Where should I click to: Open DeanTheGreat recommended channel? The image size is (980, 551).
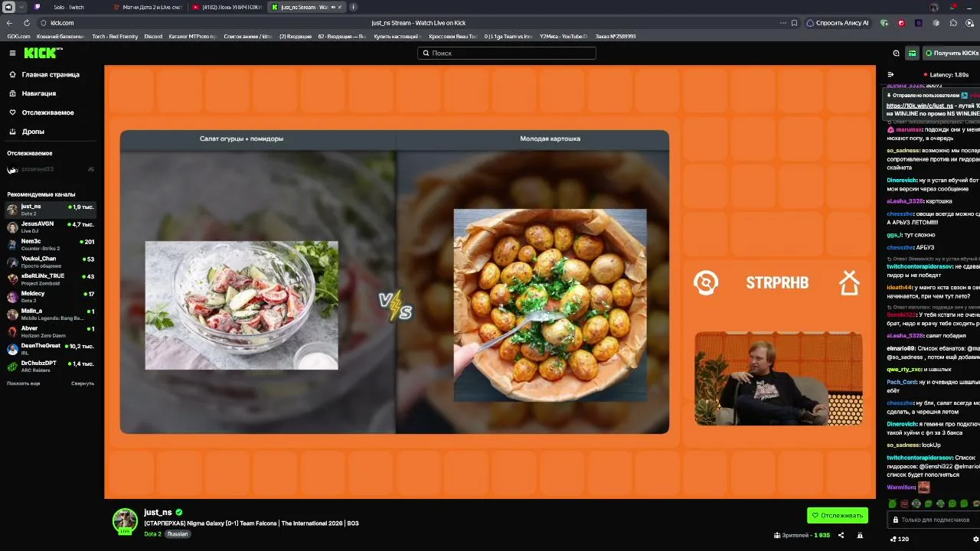pos(51,349)
